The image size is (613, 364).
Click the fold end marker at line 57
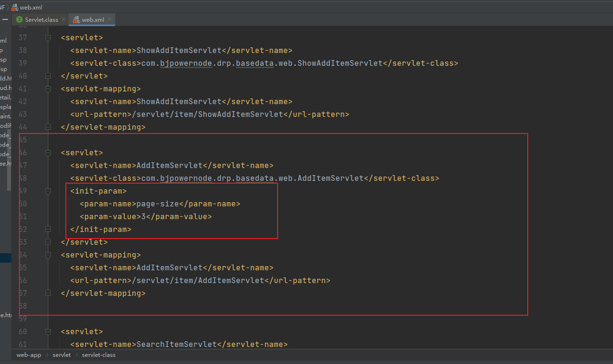[x=48, y=293]
